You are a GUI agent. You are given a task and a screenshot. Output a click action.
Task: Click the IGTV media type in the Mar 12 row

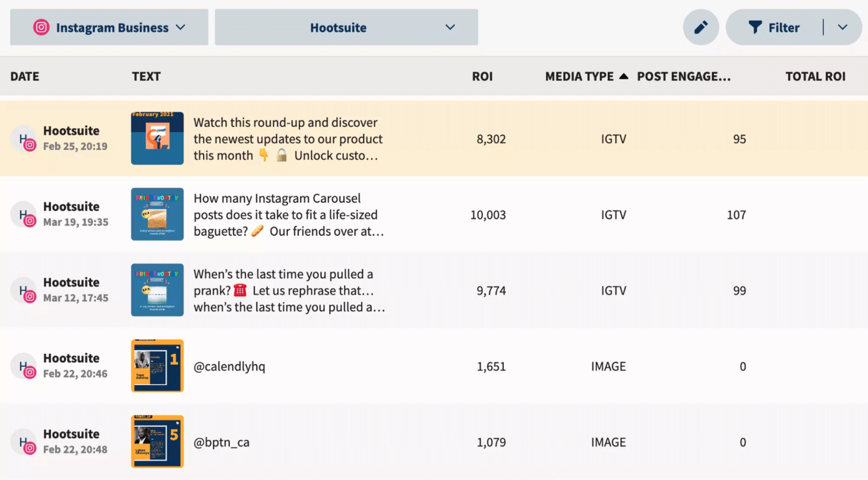point(614,291)
